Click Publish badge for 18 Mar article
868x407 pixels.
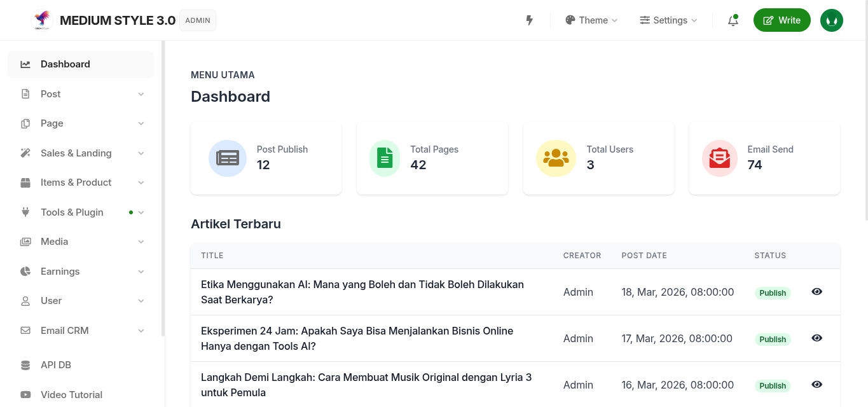click(x=773, y=293)
